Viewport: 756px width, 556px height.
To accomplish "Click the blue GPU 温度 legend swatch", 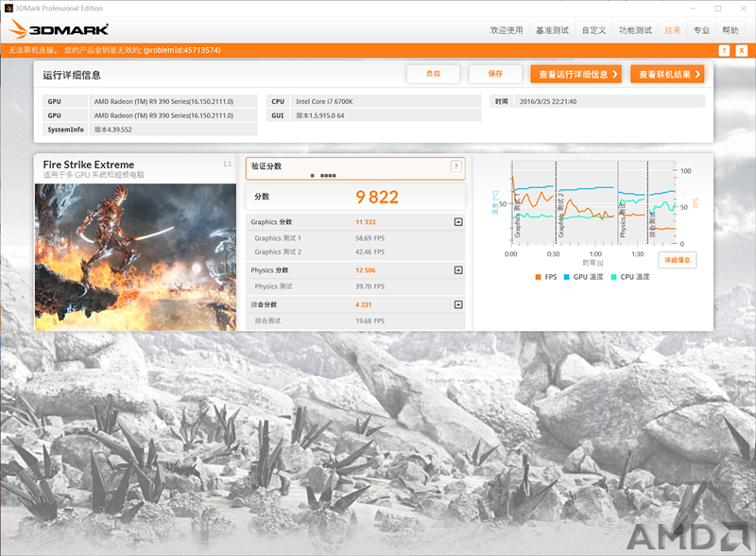I will [x=566, y=277].
